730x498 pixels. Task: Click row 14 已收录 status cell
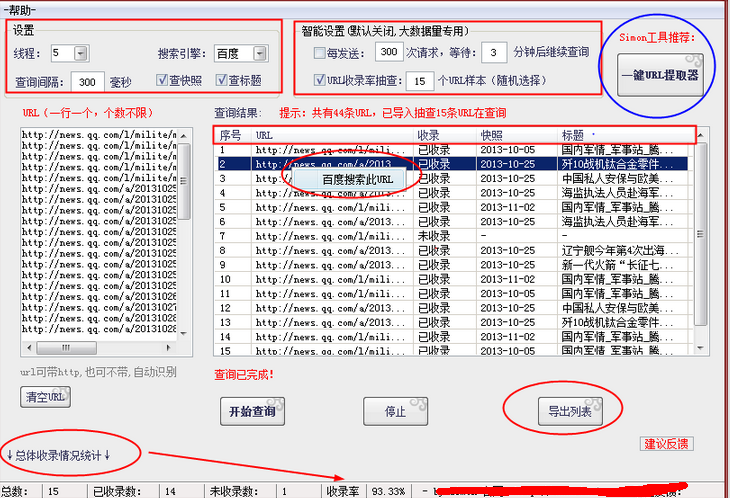tap(434, 337)
